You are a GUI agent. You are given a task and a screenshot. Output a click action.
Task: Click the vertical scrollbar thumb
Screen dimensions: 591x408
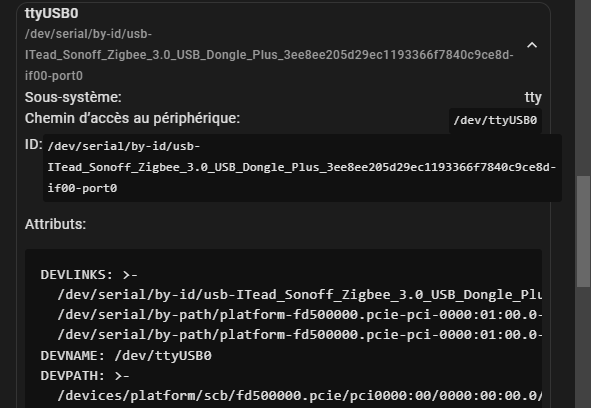click(x=583, y=232)
